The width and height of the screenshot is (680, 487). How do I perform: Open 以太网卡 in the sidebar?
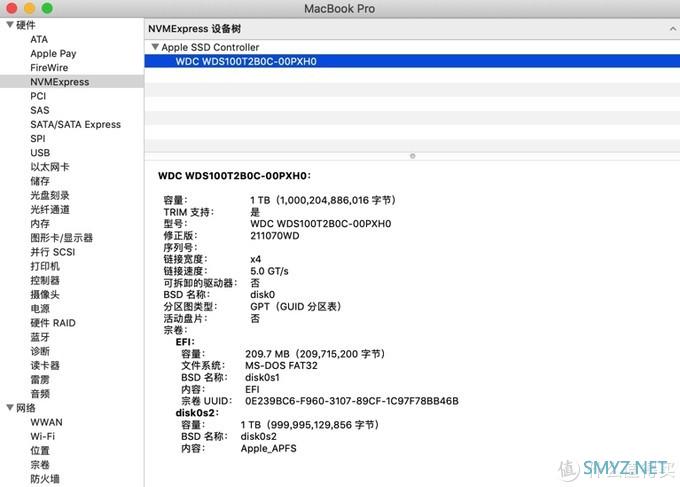[49, 167]
